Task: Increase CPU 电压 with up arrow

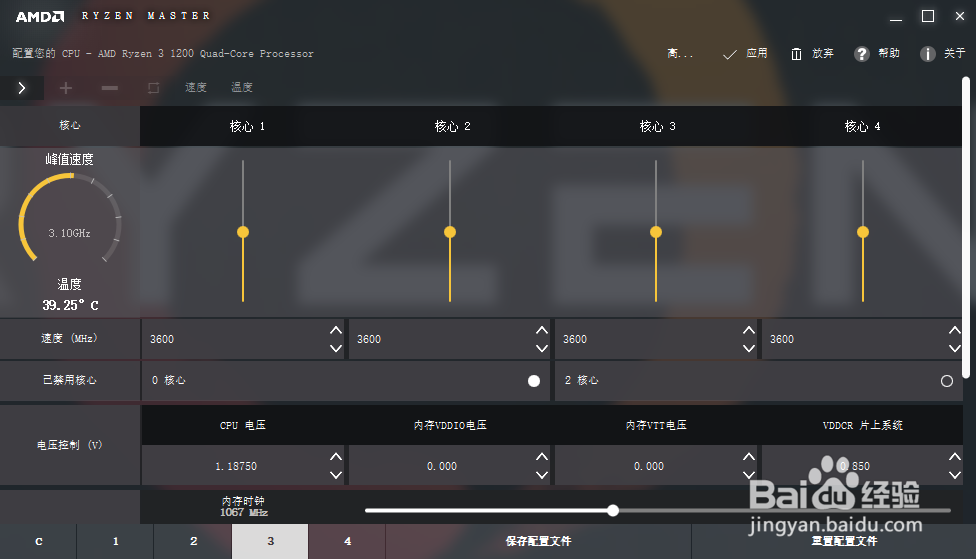Action: (336, 457)
